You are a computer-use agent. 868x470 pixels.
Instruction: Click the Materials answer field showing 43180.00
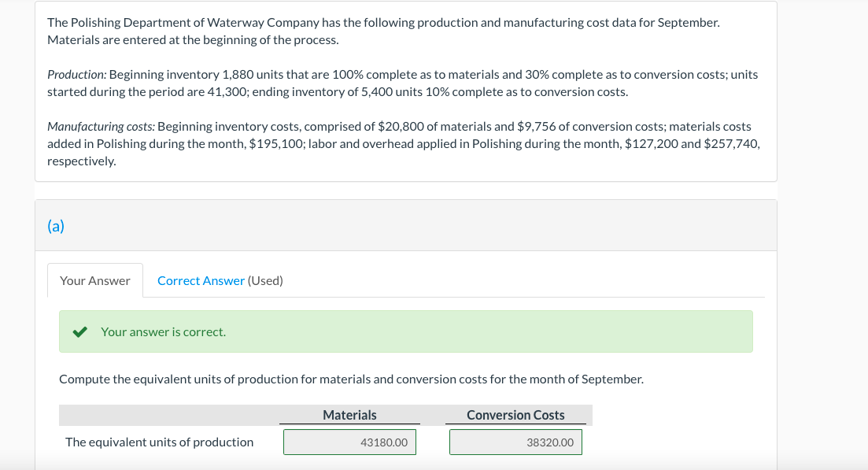(x=349, y=442)
